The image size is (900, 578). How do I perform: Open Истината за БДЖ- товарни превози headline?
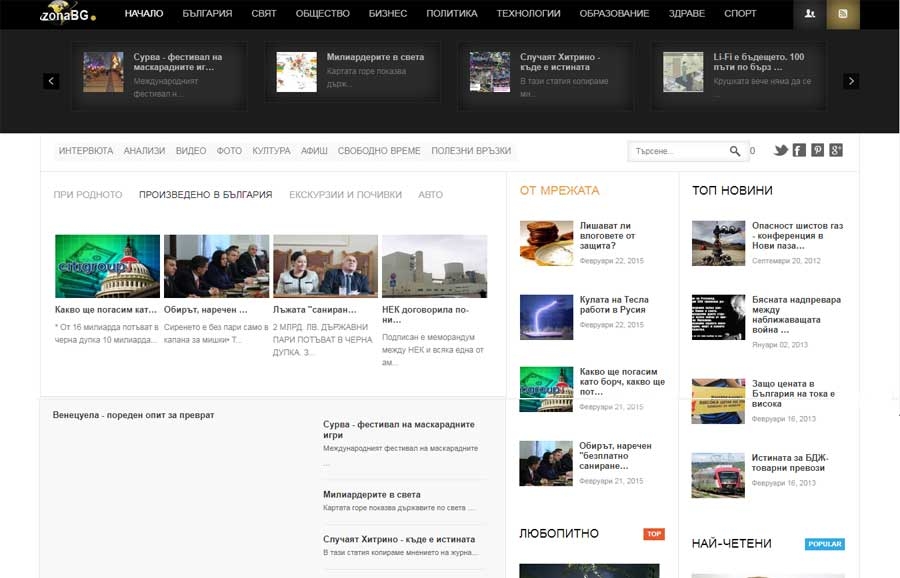(x=790, y=463)
